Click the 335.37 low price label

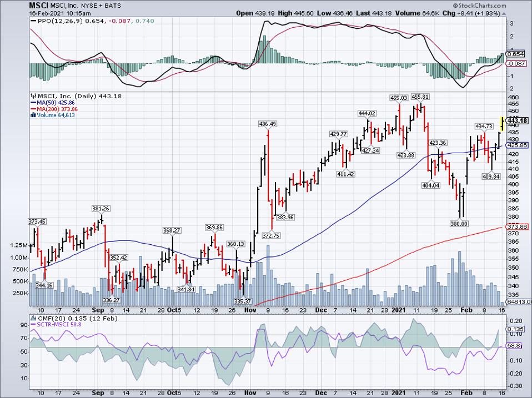click(243, 301)
